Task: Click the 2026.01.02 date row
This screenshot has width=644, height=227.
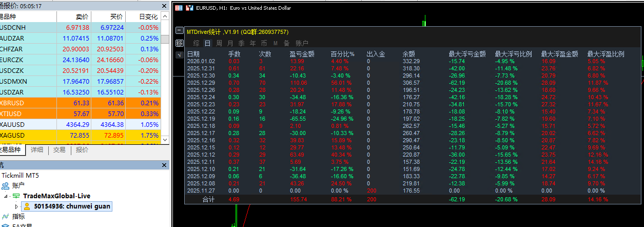Action: [201, 61]
